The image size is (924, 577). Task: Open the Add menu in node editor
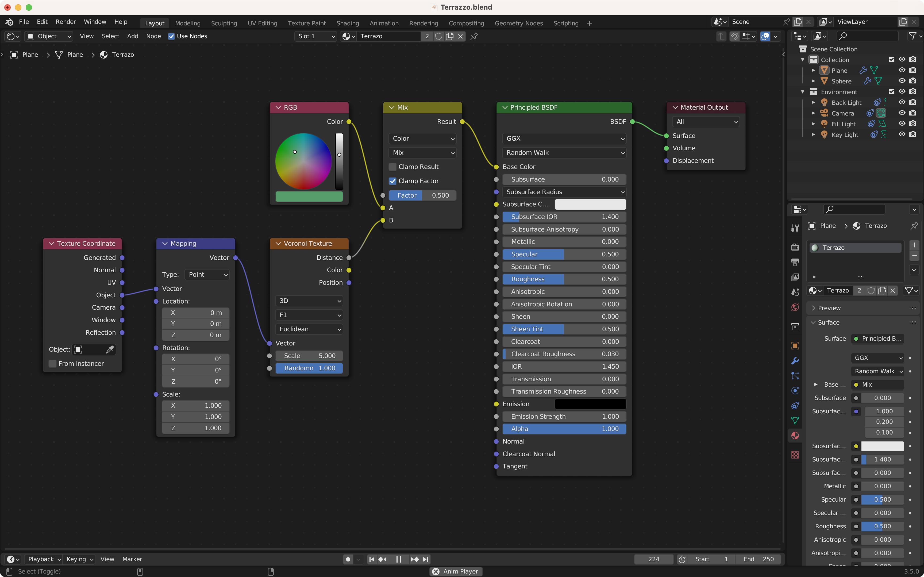(x=132, y=36)
